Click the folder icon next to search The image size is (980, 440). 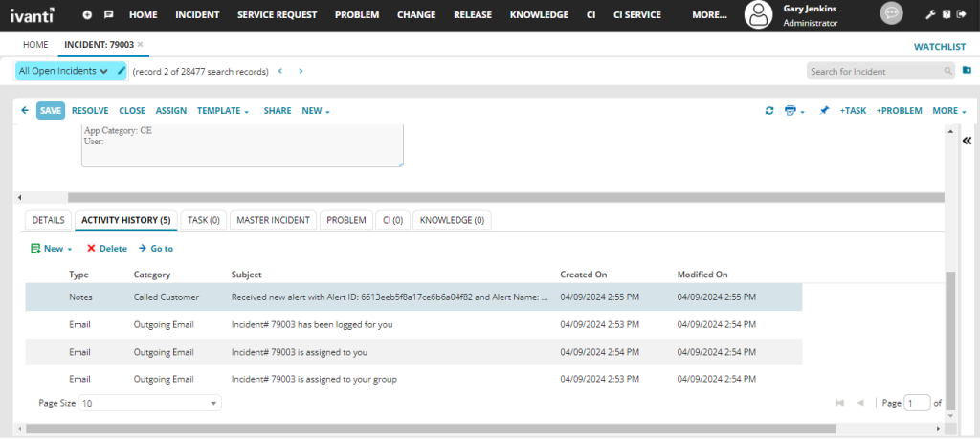[x=967, y=70]
